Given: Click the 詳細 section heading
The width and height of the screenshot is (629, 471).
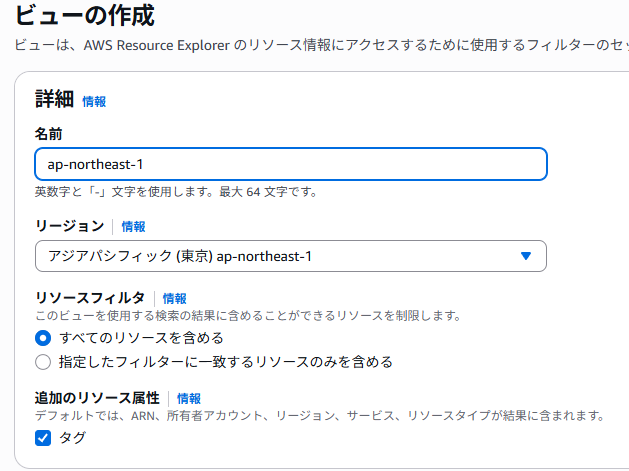Looking at the screenshot, I should [x=55, y=99].
